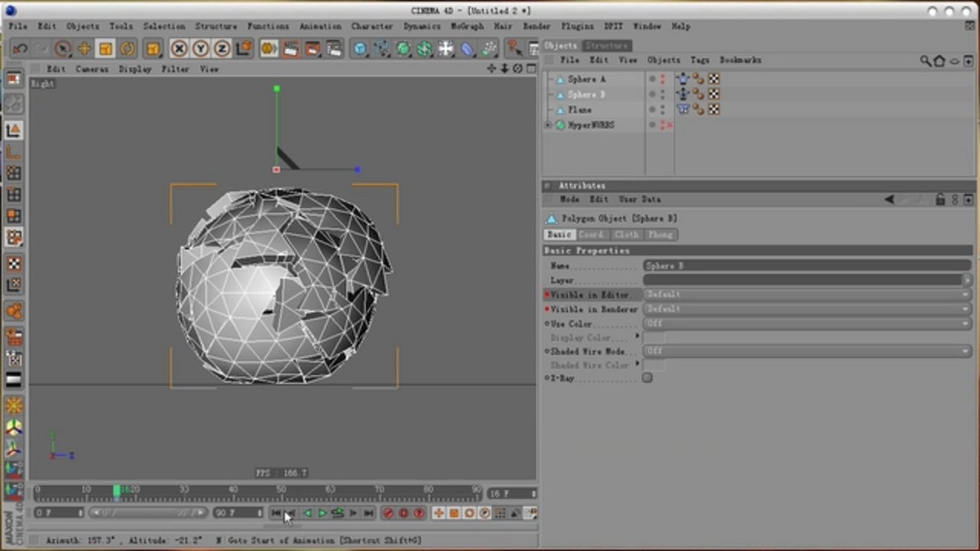
Task: Select the Rotate tool icon
Action: [x=127, y=49]
